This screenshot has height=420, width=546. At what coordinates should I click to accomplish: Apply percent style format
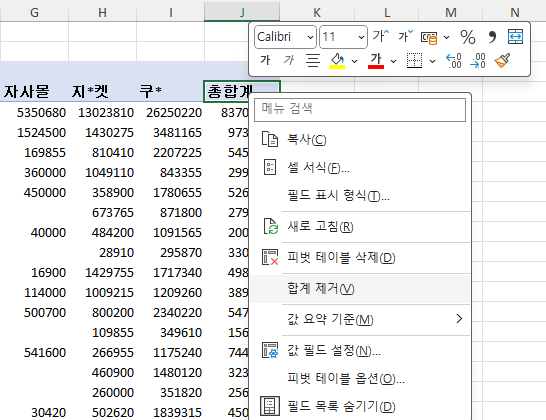(x=468, y=37)
